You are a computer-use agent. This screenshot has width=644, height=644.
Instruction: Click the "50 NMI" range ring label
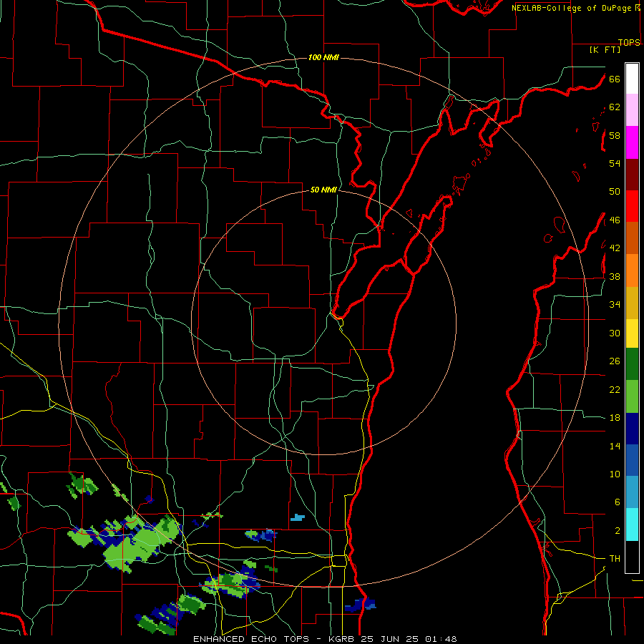point(323,190)
